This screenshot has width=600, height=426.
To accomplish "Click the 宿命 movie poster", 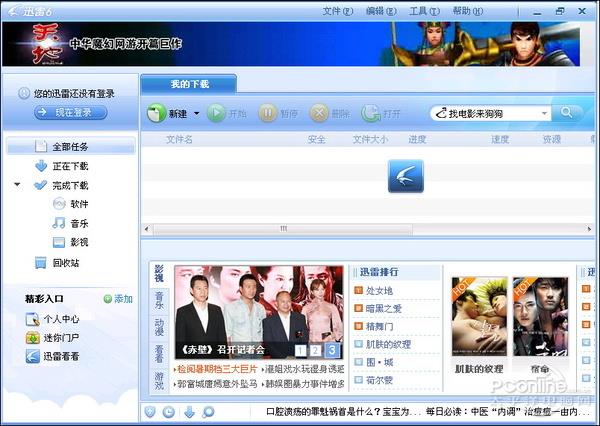I will pos(540,317).
